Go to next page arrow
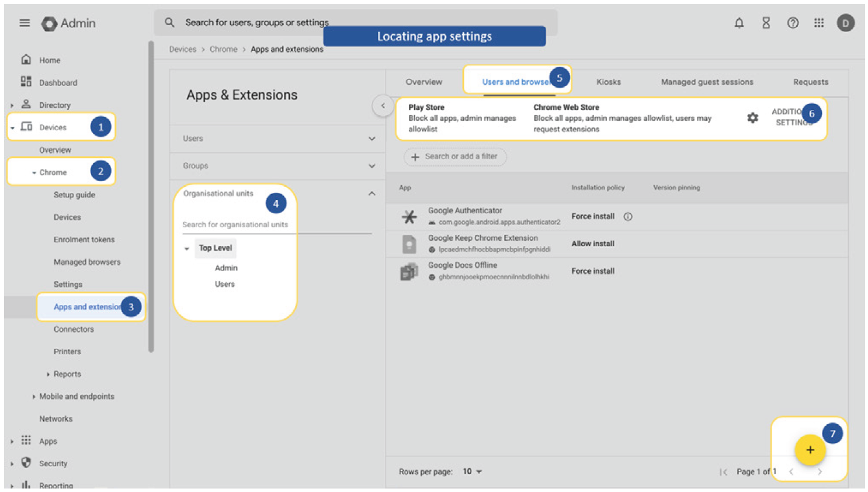The width and height of the screenshot is (868, 492). [x=820, y=472]
